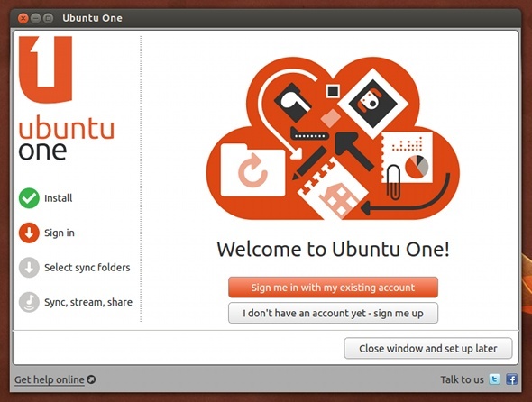The width and height of the screenshot is (532, 402).
Task: Select the Select sync folders step label
Action: pyautogui.click(x=87, y=268)
